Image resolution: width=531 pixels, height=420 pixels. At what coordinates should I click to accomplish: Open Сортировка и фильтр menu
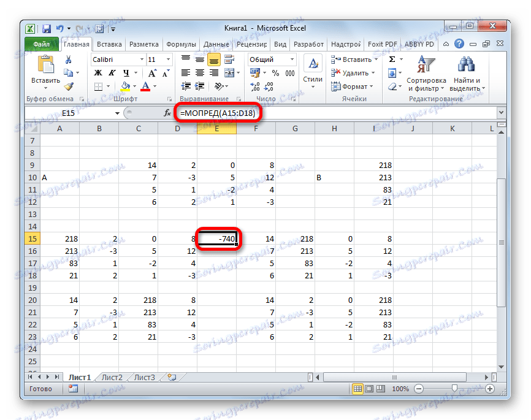[426, 73]
